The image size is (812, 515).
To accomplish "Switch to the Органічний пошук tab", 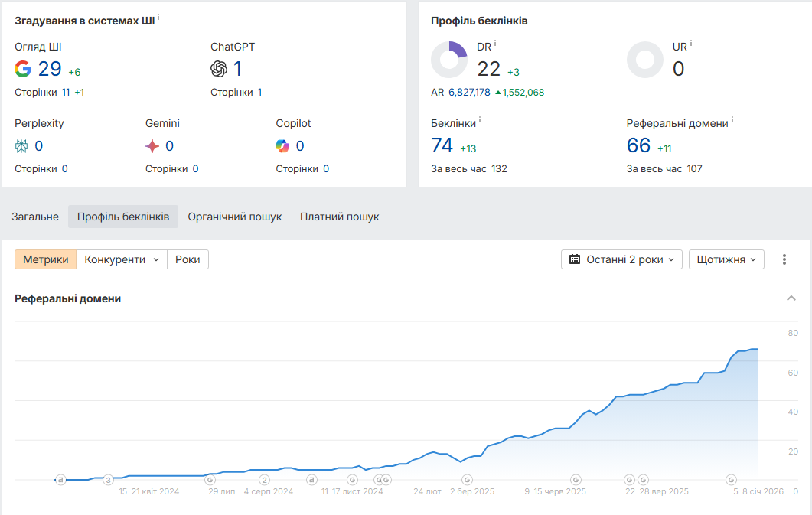I will (x=235, y=217).
